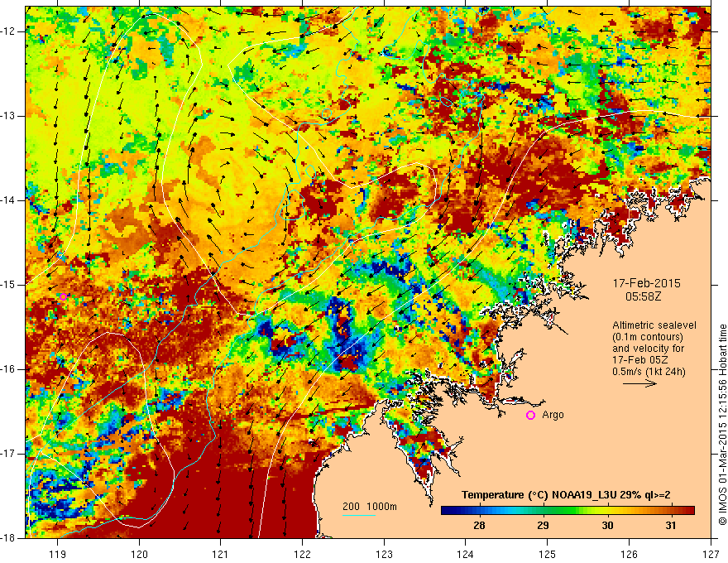Click the date text 17-Feb-2015
This screenshot has height=563, width=728.
pyautogui.click(x=646, y=283)
